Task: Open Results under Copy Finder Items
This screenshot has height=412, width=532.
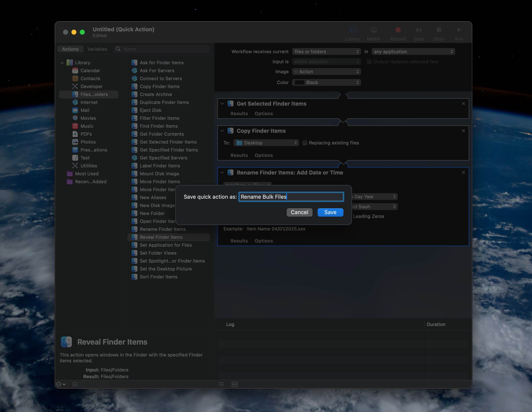Action: pos(239,155)
